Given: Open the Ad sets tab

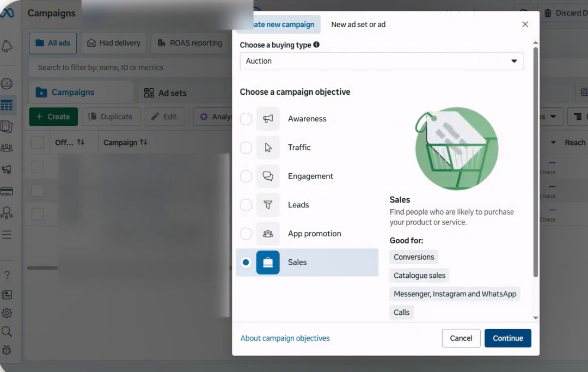Looking at the screenshot, I should click(166, 93).
